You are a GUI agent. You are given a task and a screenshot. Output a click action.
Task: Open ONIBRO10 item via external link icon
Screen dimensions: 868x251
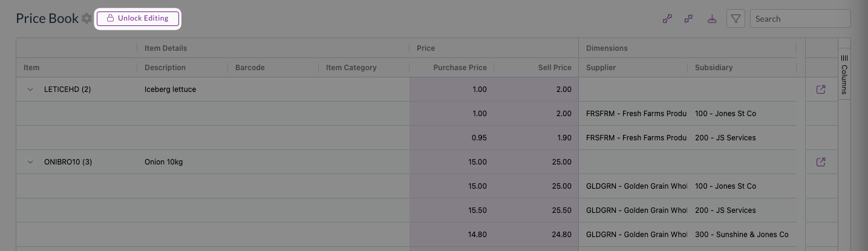coord(821,162)
